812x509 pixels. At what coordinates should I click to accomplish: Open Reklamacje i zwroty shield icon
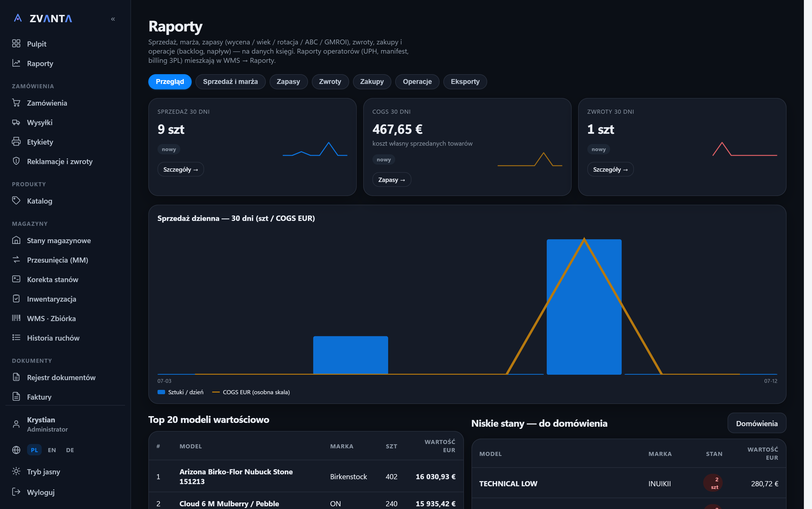16,161
